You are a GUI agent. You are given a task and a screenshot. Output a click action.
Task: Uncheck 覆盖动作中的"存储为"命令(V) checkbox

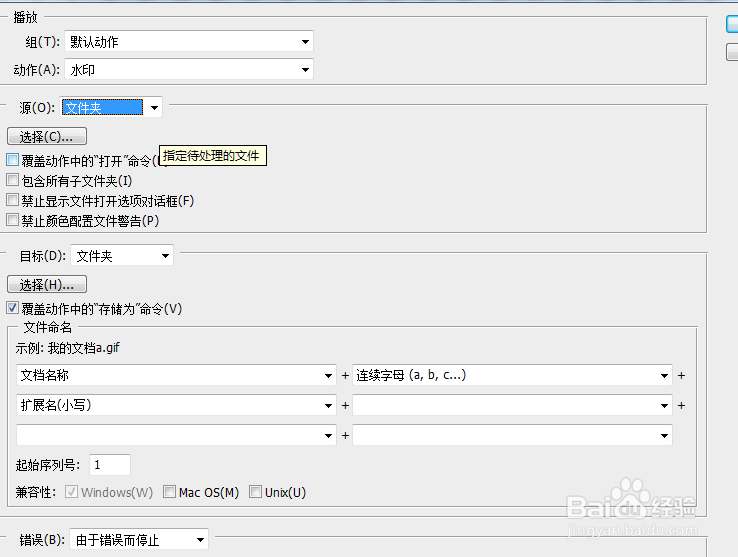(13, 308)
